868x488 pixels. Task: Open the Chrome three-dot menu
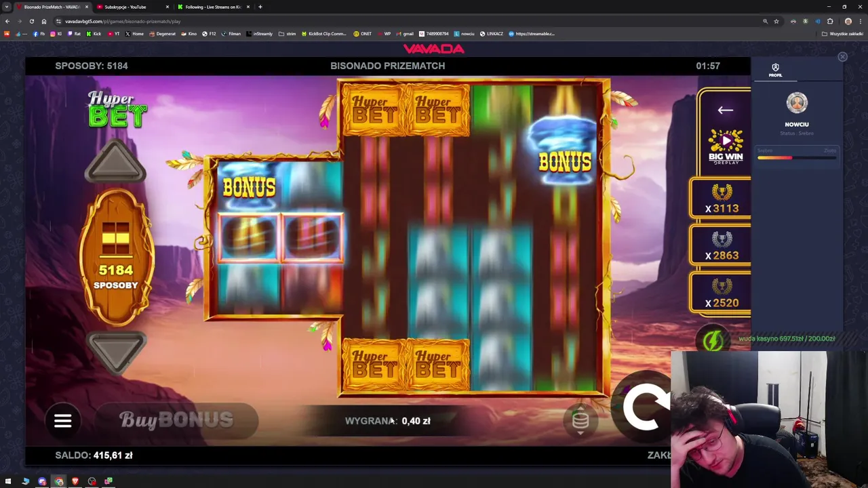point(860,21)
